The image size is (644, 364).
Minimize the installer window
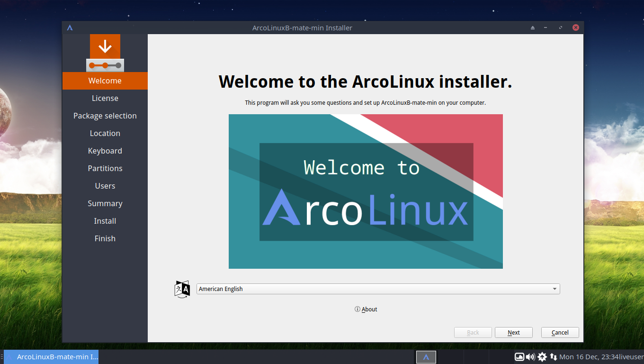pos(546,27)
